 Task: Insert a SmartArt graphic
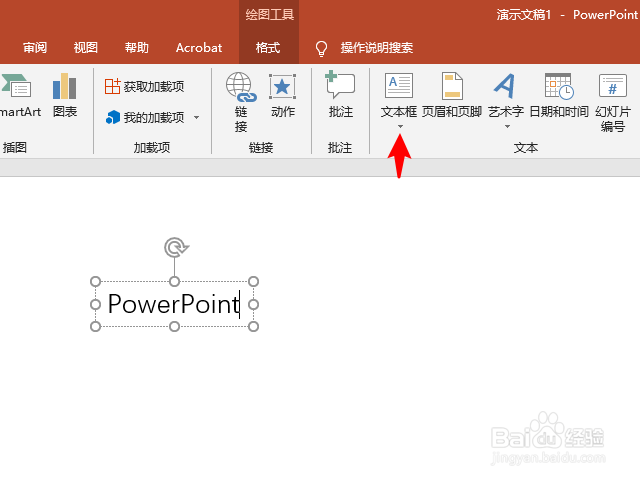coord(18,96)
